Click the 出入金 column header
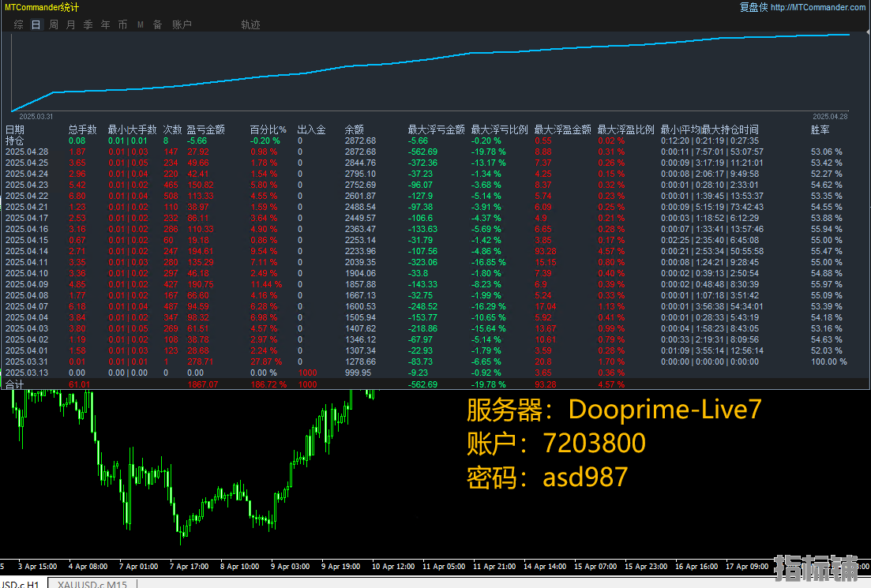Image resolution: width=871 pixels, height=588 pixels. tap(311, 129)
